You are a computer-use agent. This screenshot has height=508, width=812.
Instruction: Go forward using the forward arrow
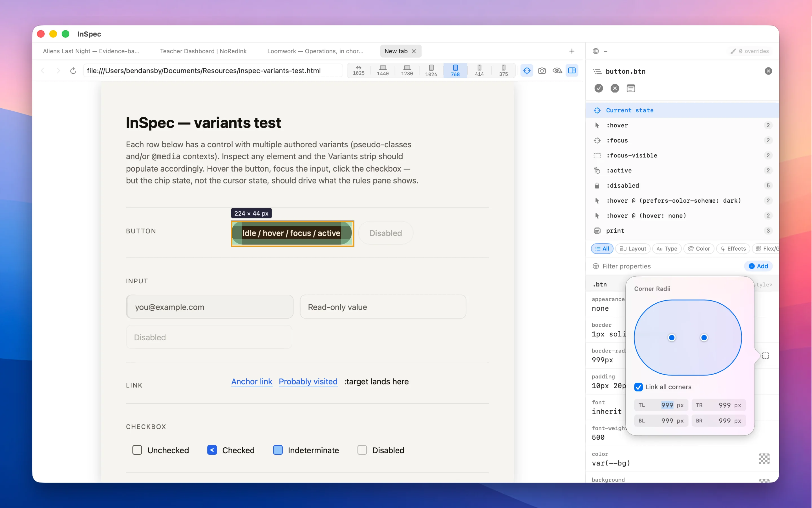click(58, 71)
